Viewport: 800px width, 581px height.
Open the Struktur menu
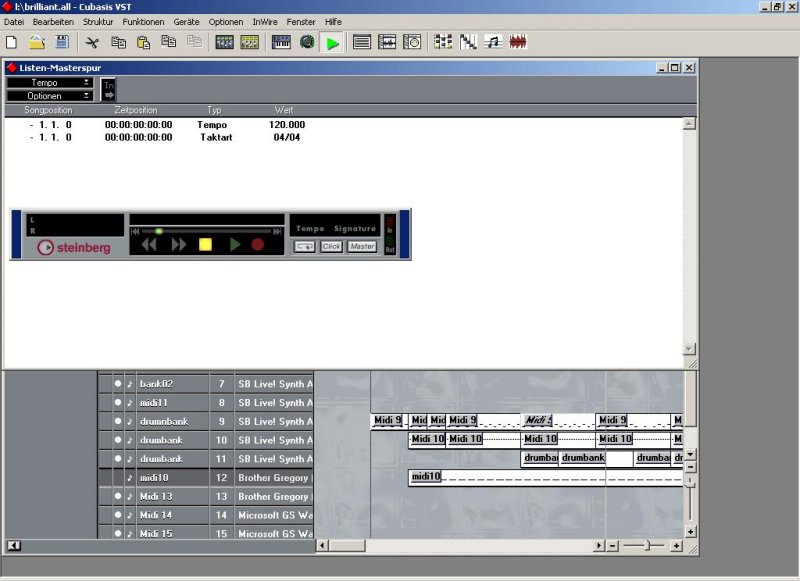(x=98, y=22)
